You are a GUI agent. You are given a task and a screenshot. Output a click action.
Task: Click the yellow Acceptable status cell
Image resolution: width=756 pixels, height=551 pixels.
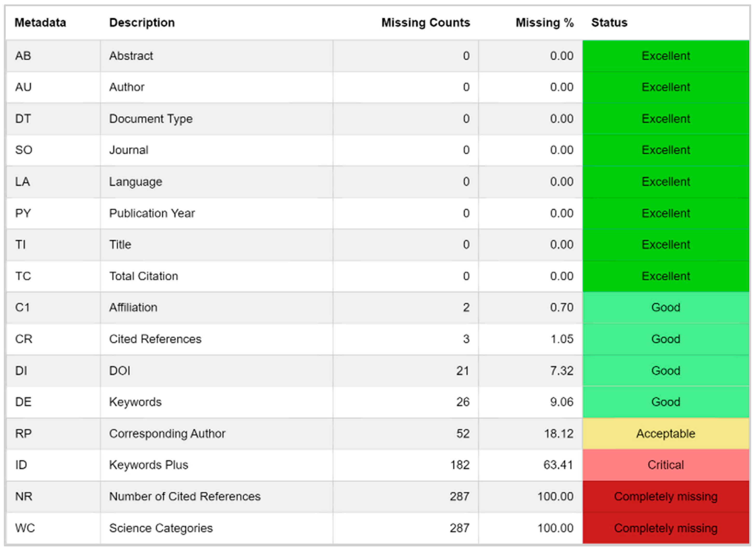pos(666,434)
